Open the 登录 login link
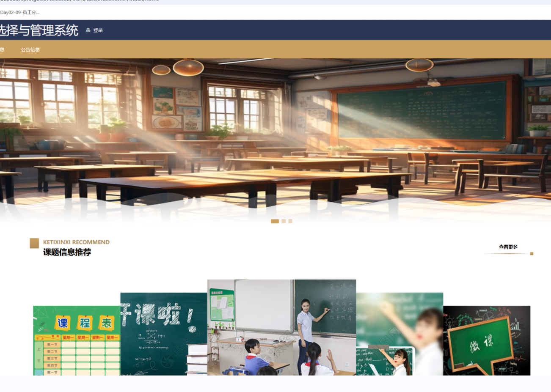Screen dimensions: 551x392 point(98,30)
